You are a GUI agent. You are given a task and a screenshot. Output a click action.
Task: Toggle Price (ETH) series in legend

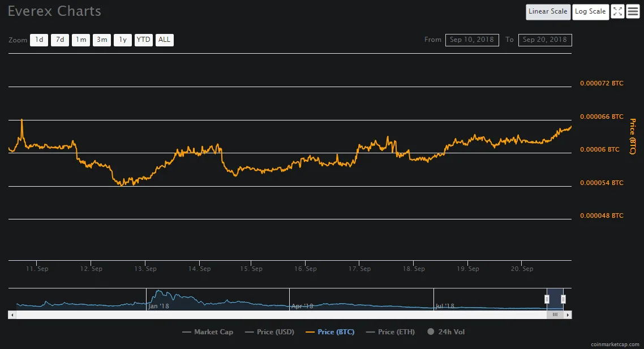point(390,332)
